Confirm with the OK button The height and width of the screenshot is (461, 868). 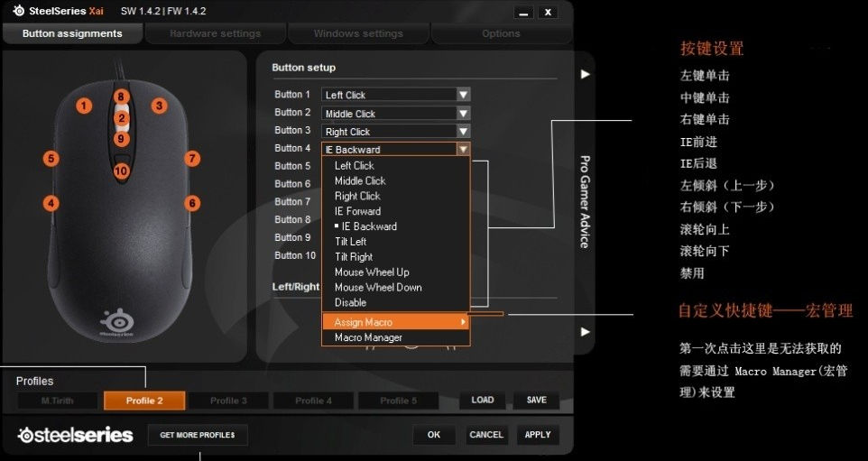(x=434, y=435)
